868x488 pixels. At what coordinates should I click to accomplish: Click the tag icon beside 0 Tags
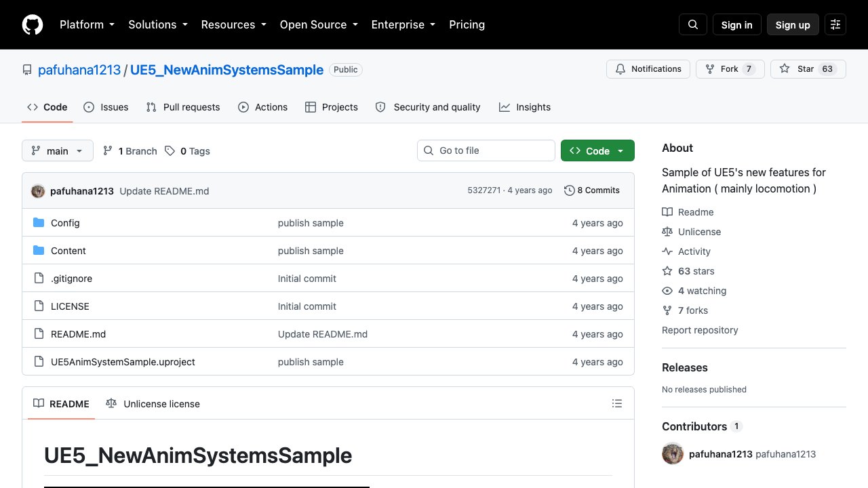tap(170, 151)
